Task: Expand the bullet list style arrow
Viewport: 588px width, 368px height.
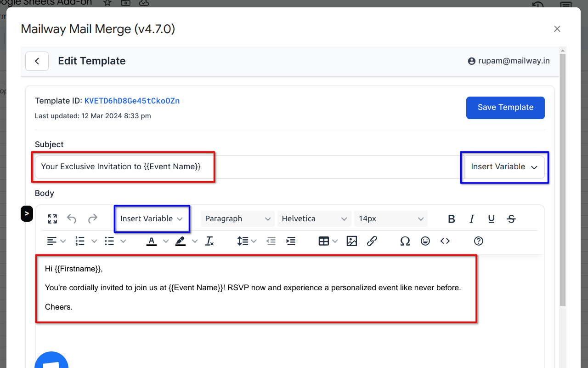Action: click(123, 241)
